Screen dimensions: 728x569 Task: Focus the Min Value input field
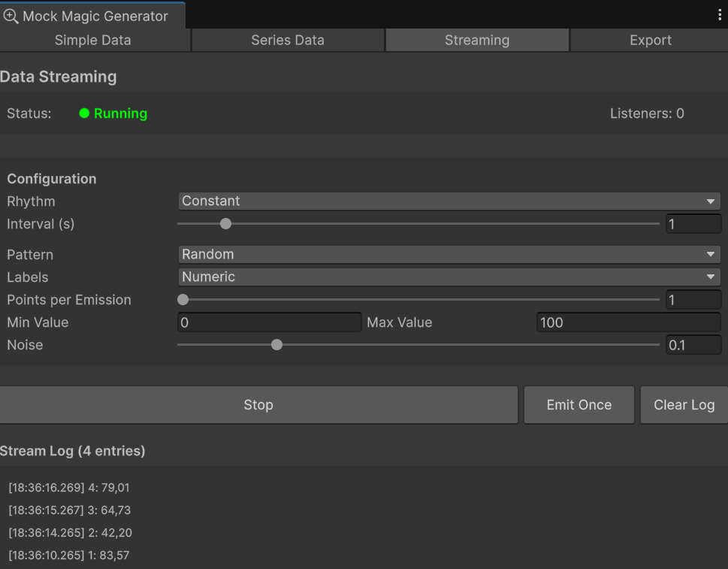click(269, 322)
